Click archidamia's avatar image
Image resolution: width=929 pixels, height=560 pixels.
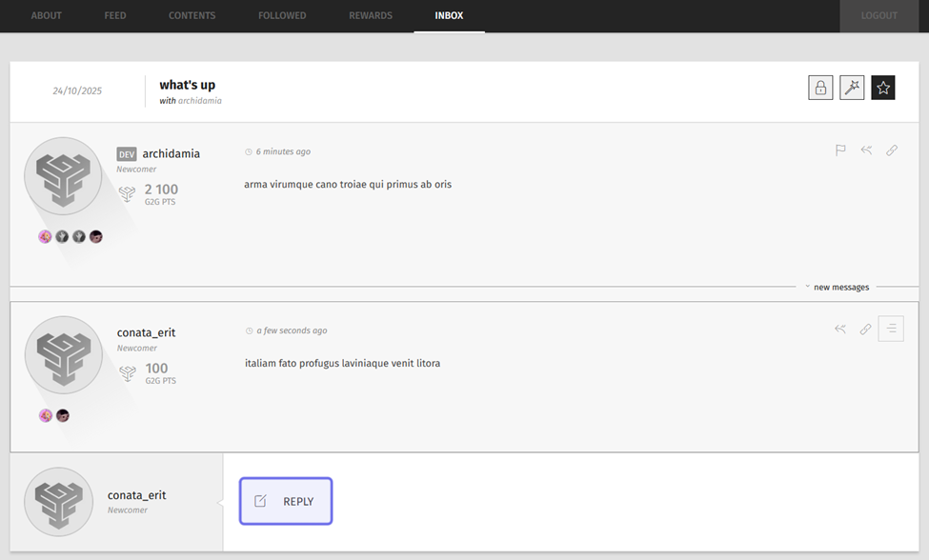click(63, 176)
